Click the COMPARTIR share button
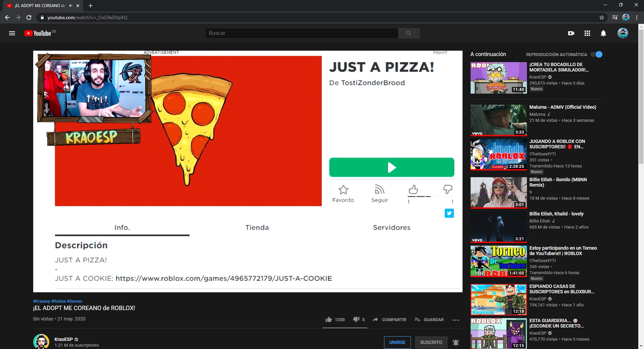The width and height of the screenshot is (644, 349). click(389, 319)
